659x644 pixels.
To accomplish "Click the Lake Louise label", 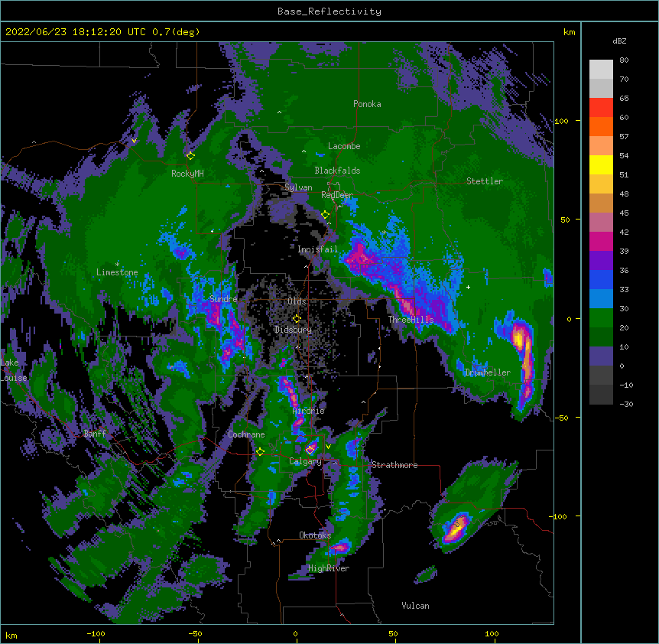I will tap(14, 370).
